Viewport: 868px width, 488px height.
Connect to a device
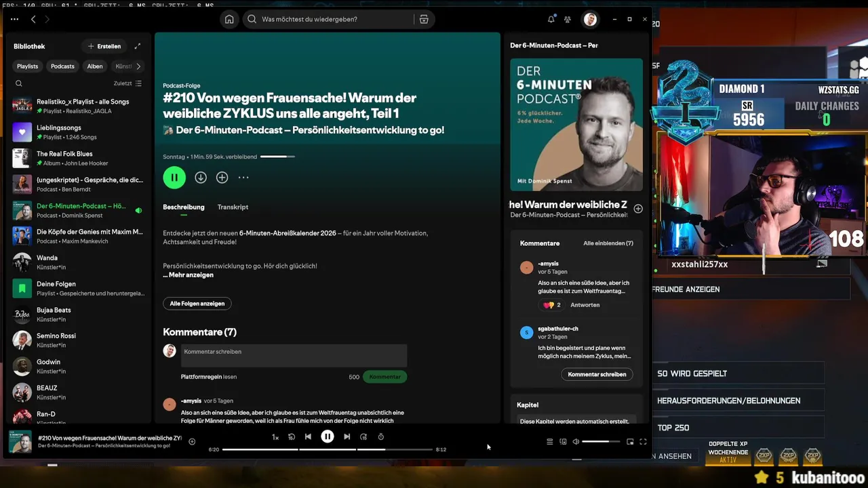563,442
